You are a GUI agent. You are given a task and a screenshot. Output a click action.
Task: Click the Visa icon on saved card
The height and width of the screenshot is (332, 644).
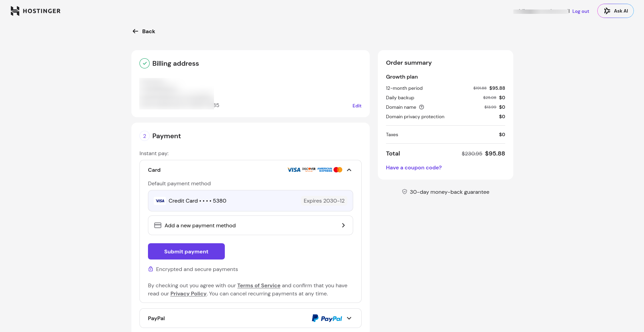coord(160,201)
